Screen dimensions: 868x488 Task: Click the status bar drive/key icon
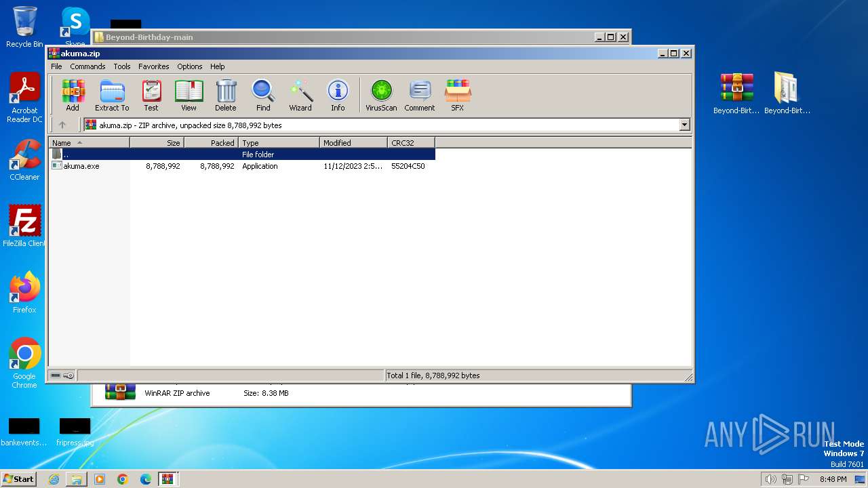62,375
